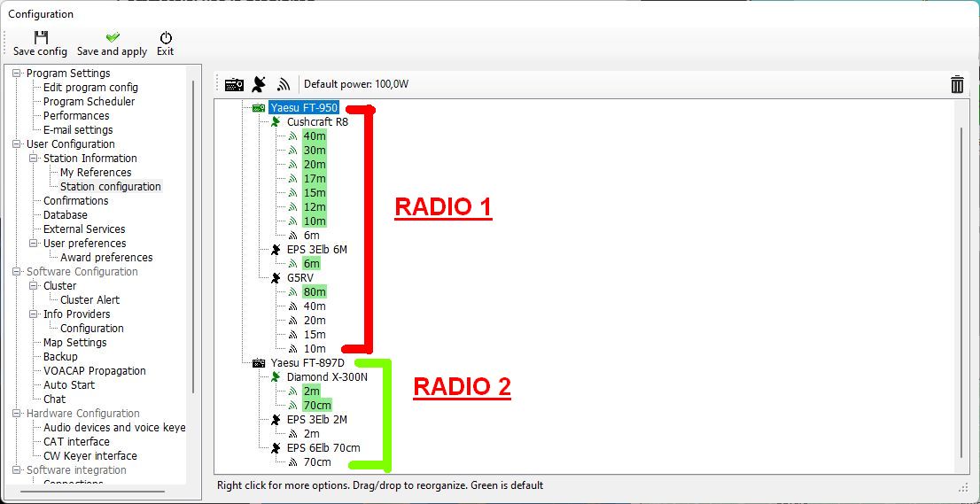Click the Exit power icon
The width and height of the screenshot is (980, 504).
(x=166, y=37)
